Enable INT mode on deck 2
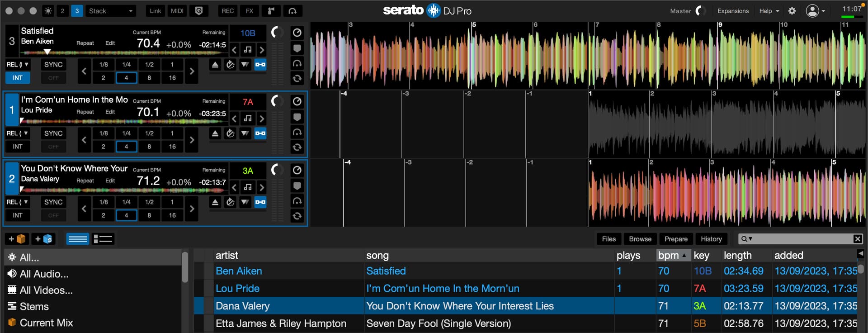This screenshot has width=868, height=333. [x=18, y=215]
